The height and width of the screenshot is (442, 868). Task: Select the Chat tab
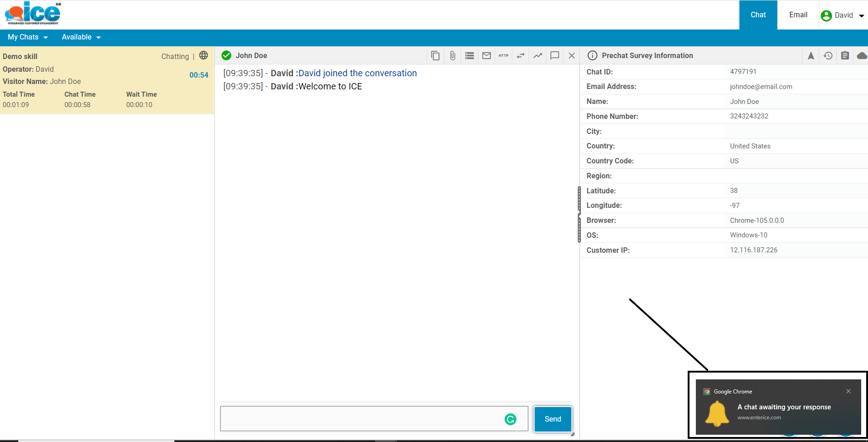(x=758, y=15)
